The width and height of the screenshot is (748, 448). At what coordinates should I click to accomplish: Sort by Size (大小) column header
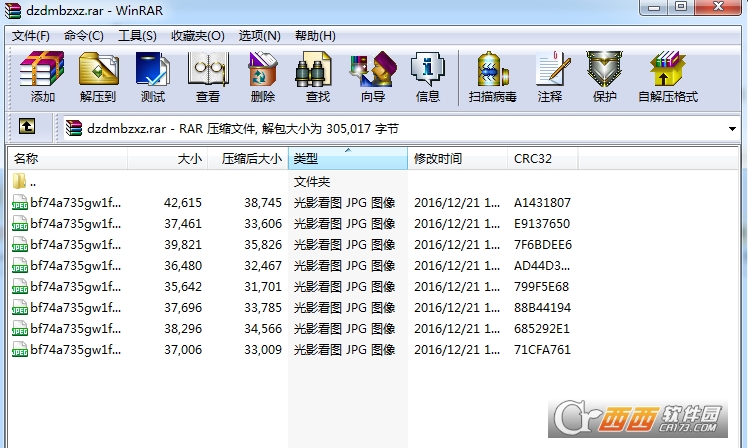click(x=167, y=158)
